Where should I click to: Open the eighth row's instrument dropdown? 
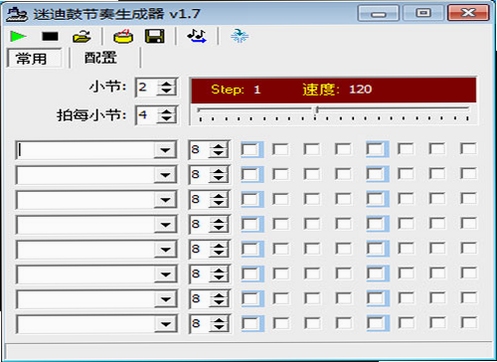(165, 324)
